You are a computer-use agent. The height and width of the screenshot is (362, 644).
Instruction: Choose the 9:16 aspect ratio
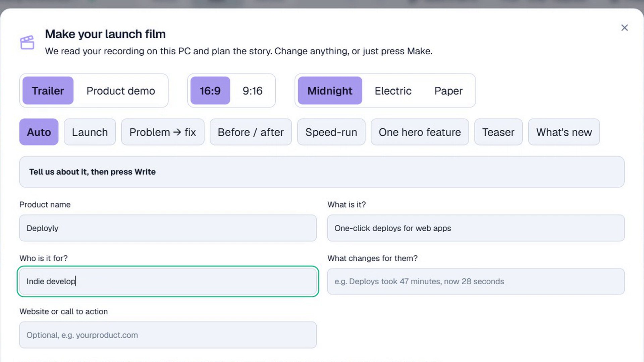click(x=253, y=90)
